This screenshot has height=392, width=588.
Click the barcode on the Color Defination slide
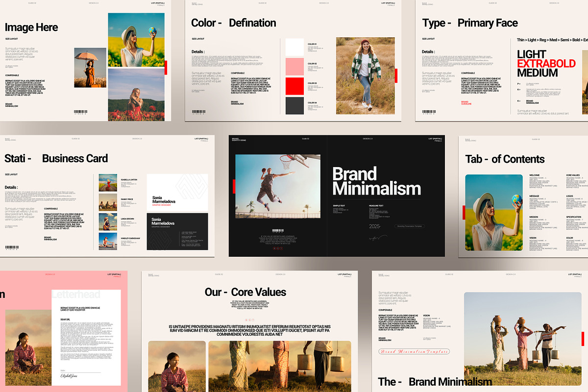[198, 112]
